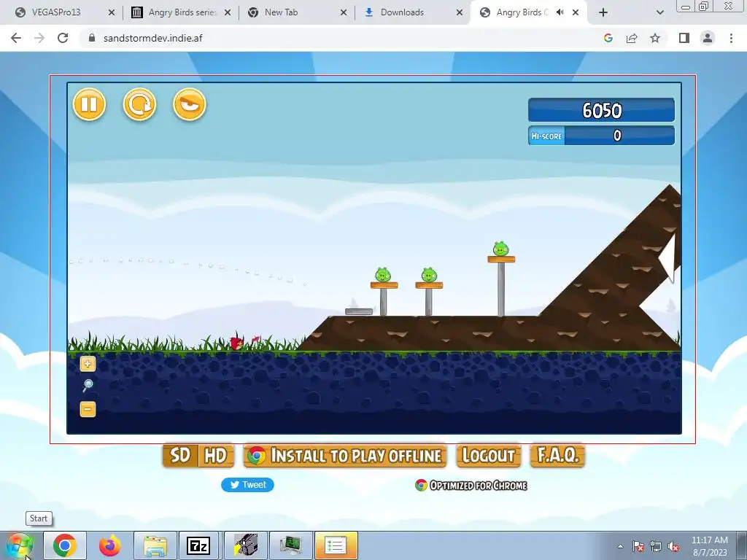The width and height of the screenshot is (747, 560).
Task: Open a new browser tab with plus
Action: pyautogui.click(x=603, y=12)
